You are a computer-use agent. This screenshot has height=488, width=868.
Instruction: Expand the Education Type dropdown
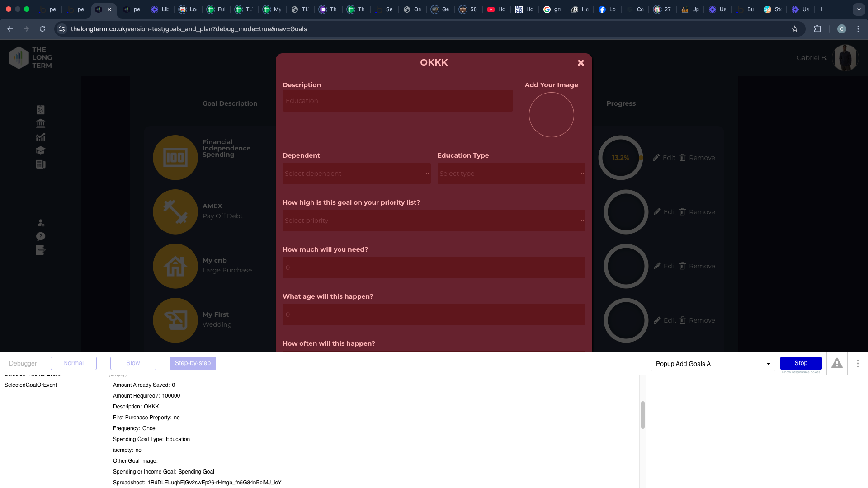(x=511, y=174)
